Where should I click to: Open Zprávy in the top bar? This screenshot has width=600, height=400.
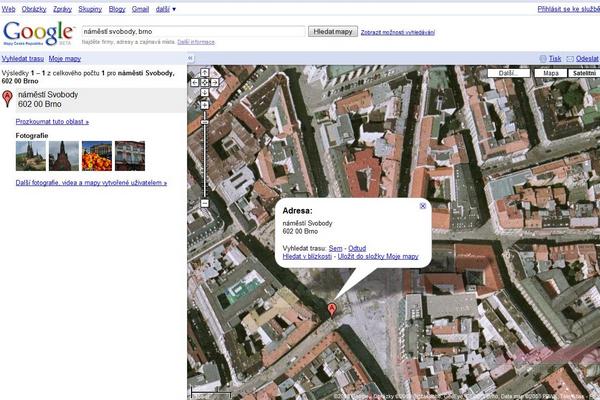(62, 9)
